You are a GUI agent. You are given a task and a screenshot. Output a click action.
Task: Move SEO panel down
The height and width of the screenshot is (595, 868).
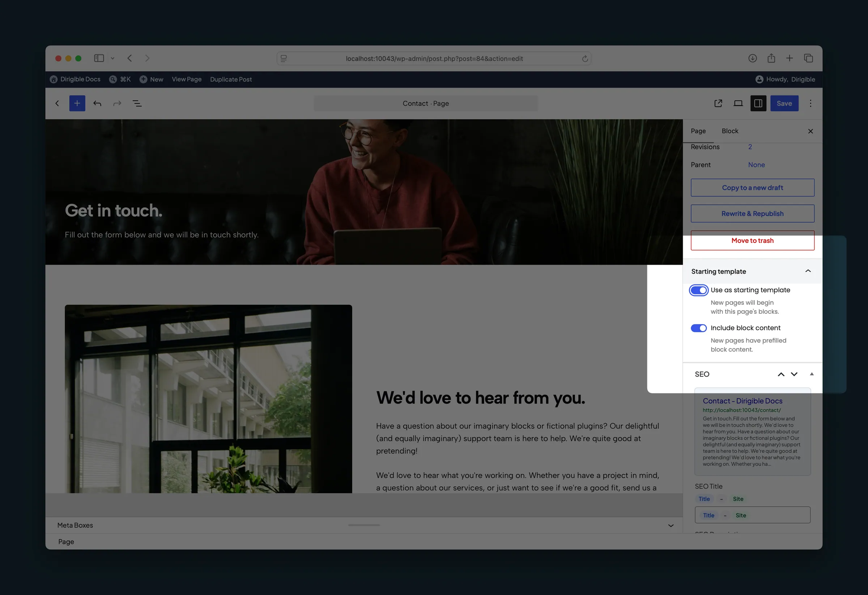coord(794,374)
